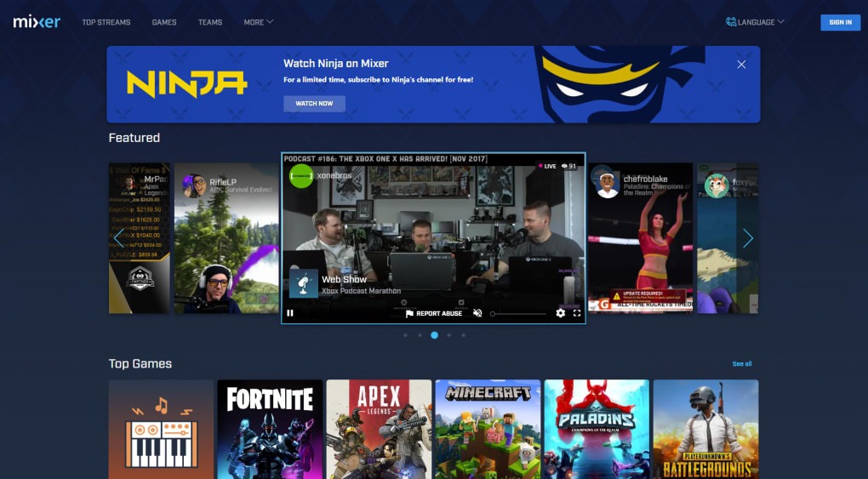Open RifleLP stream thumbnail

[226, 238]
